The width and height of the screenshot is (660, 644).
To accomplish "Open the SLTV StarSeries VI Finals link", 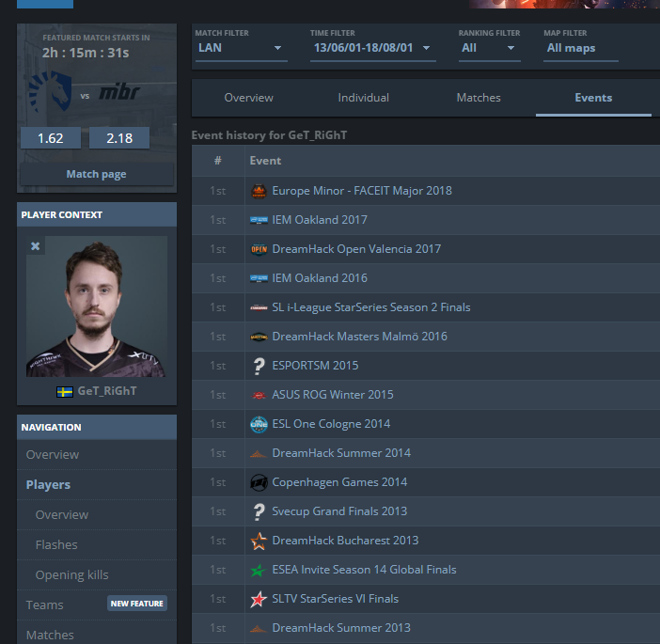I will tap(335, 599).
